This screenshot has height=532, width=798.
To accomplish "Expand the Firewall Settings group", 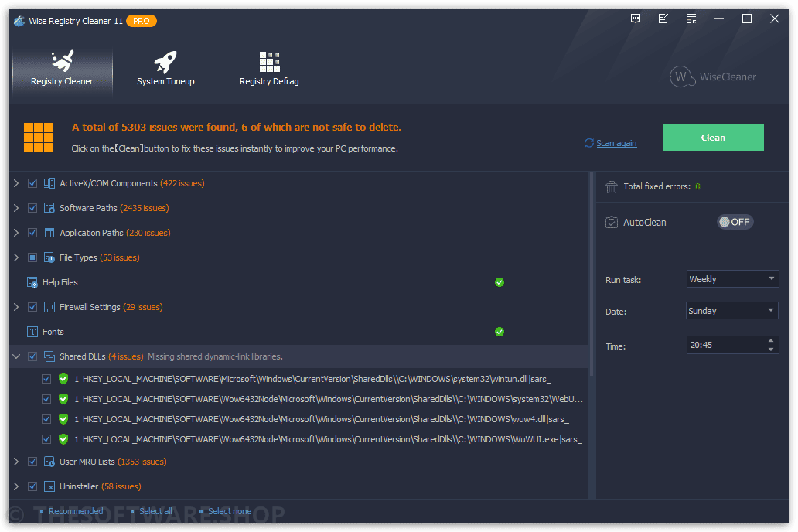I will click(16, 307).
